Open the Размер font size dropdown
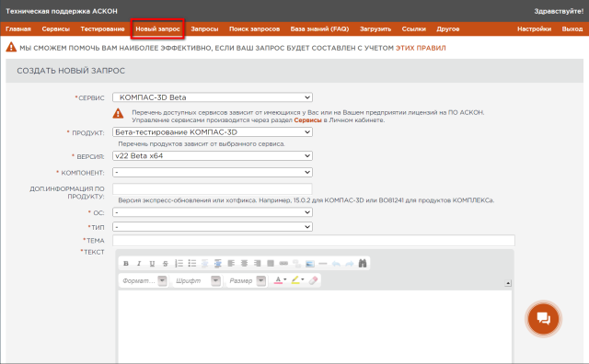The image size is (589, 364). [248, 280]
